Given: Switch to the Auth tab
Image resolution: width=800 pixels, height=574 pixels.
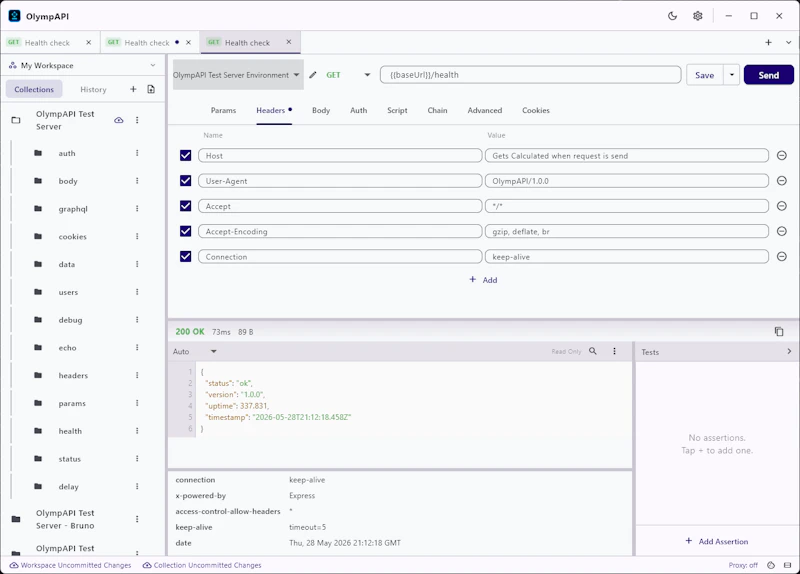Looking at the screenshot, I should pos(359,110).
